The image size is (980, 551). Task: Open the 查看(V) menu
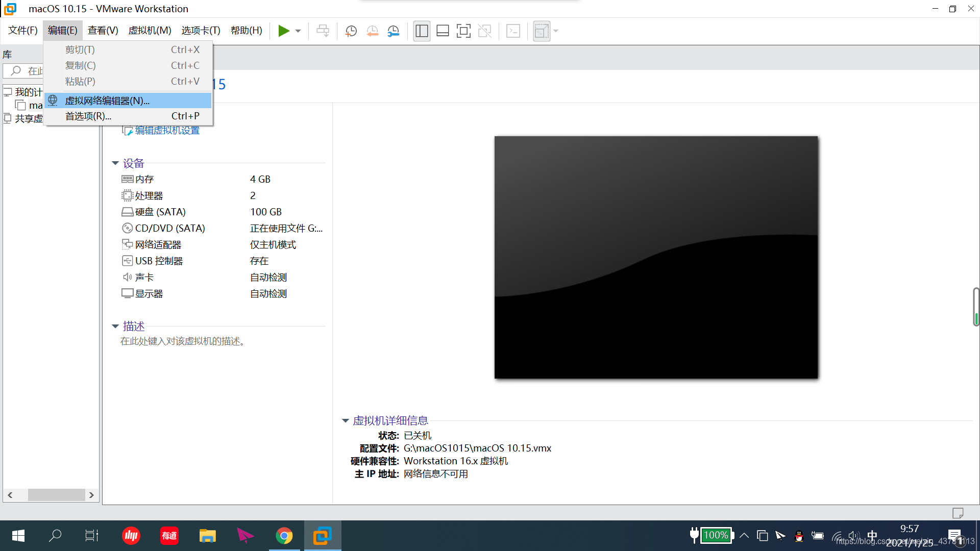103,31
